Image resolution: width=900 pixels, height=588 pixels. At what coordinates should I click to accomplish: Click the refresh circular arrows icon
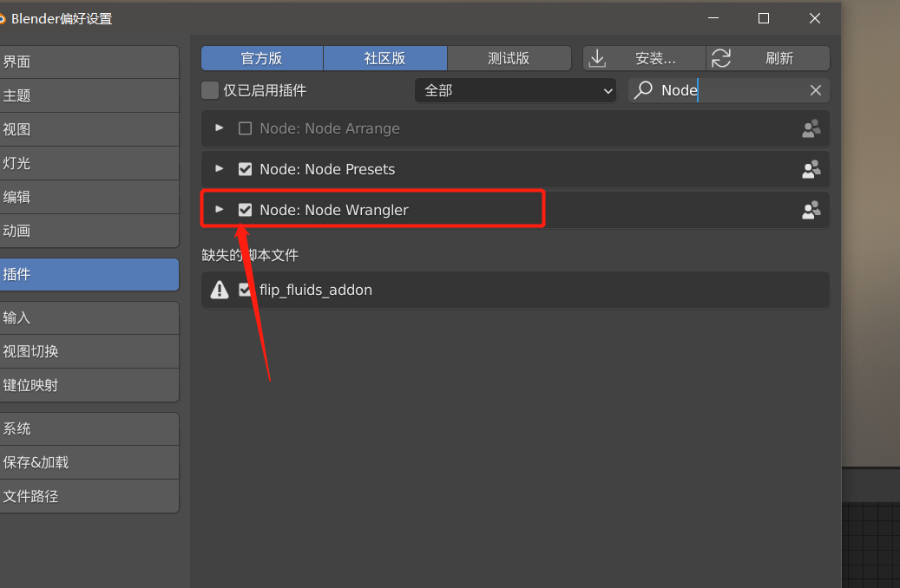(x=721, y=58)
